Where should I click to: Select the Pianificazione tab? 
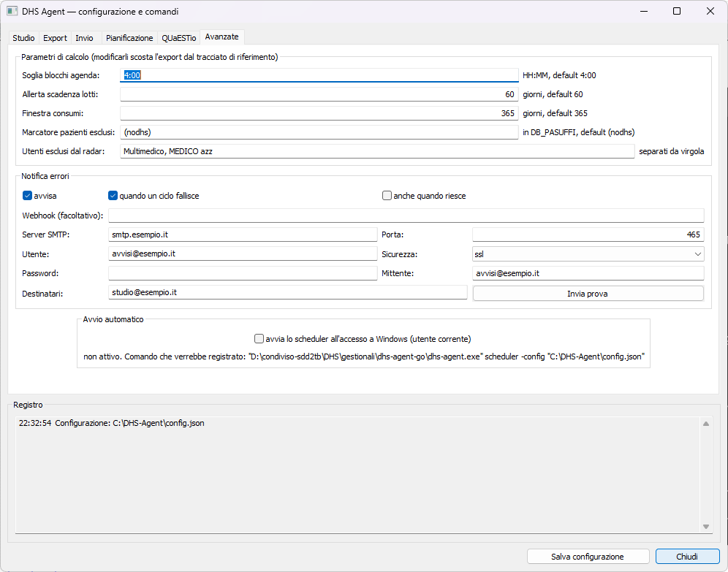tap(129, 38)
